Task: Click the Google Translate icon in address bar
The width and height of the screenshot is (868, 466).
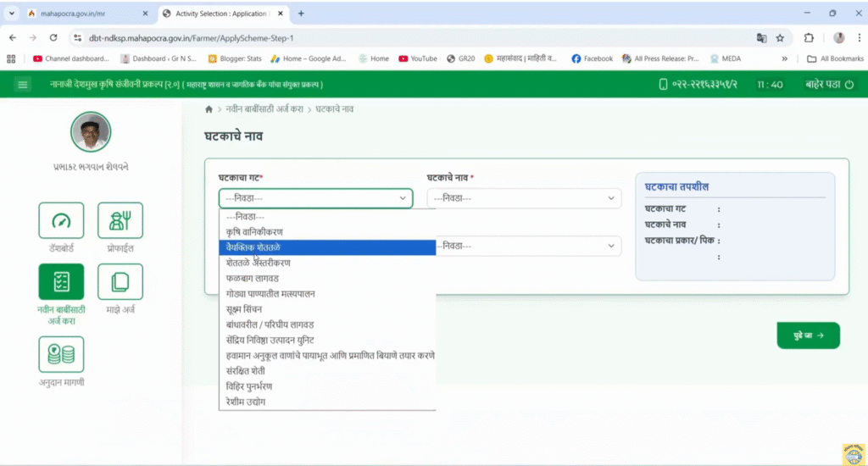Action: 761,38
